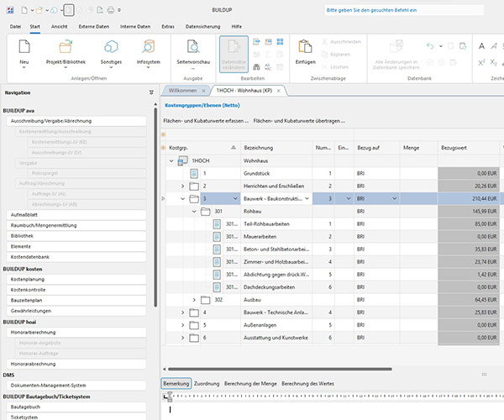Click the 1HOCH project node icon
The height and width of the screenshot is (420, 504).
[x=183, y=160]
